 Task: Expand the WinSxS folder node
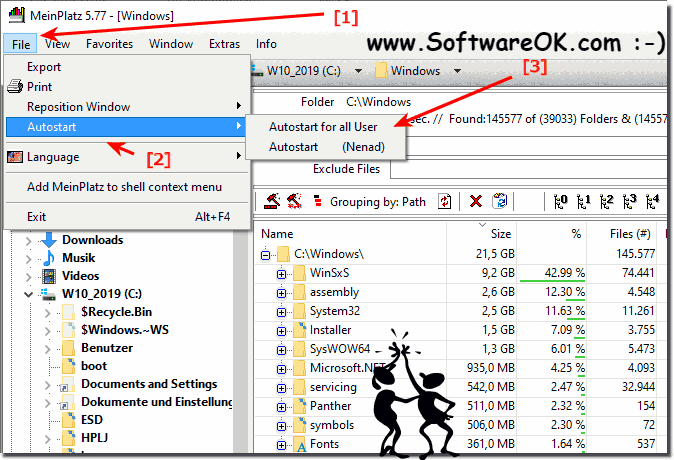pyautogui.click(x=282, y=274)
